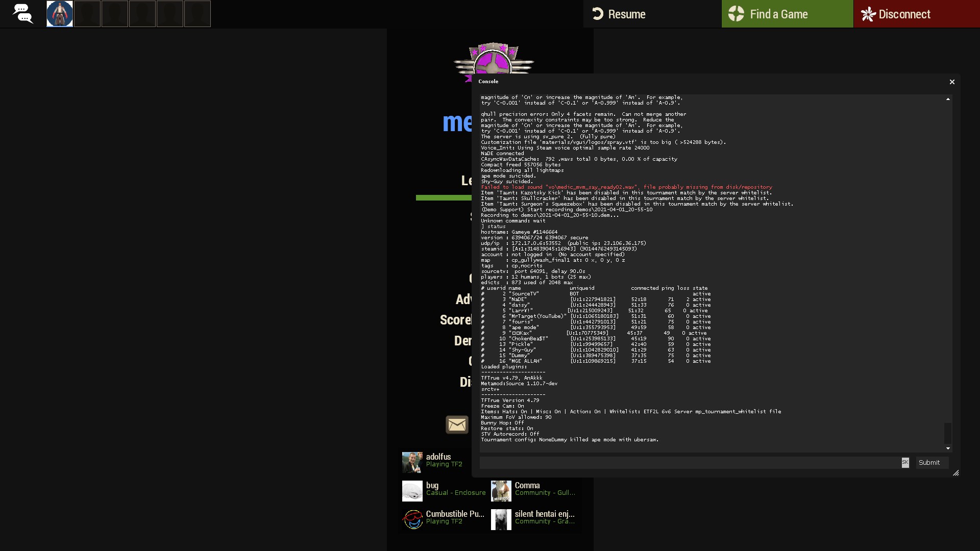Focus the console command input field
Image resolution: width=980 pixels, height=551 pixels.
tap(690, 463)
